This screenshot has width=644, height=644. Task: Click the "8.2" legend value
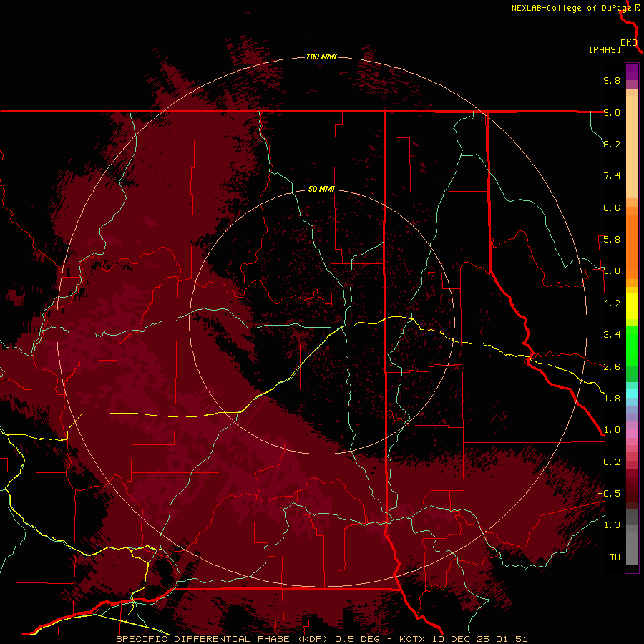pos(612,144)
